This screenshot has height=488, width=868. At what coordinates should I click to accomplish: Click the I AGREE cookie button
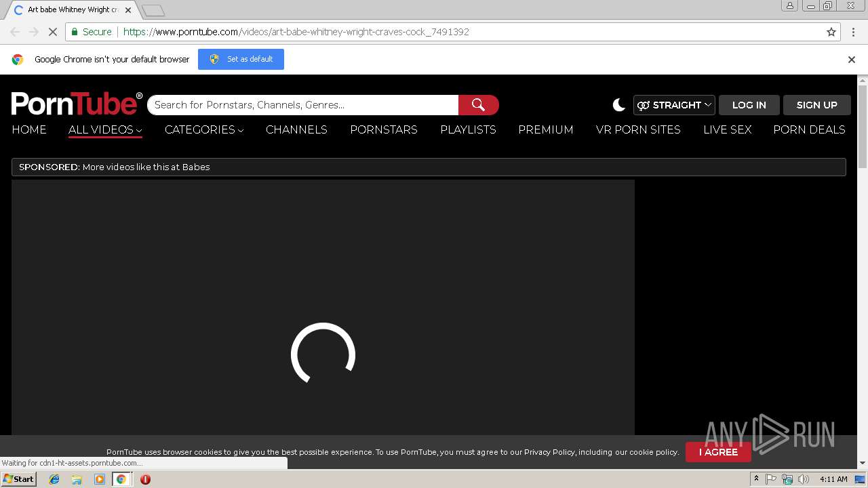pos(718,452)
